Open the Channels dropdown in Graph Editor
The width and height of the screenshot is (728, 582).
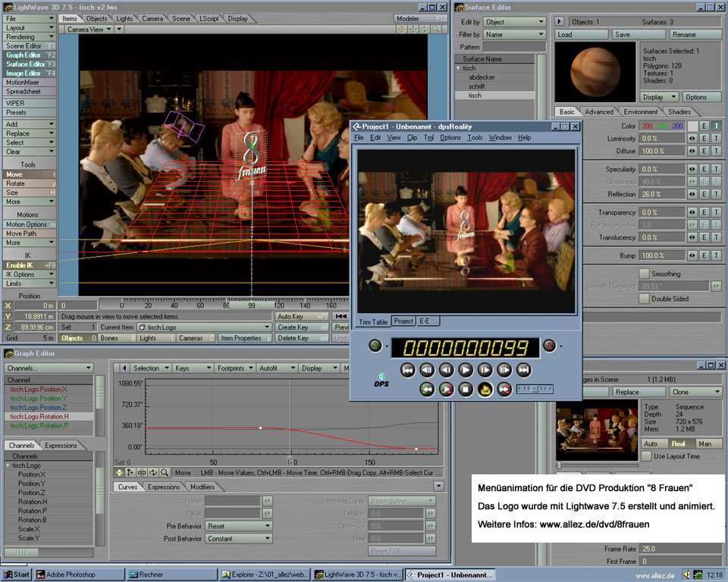click(x=49, y=368)
